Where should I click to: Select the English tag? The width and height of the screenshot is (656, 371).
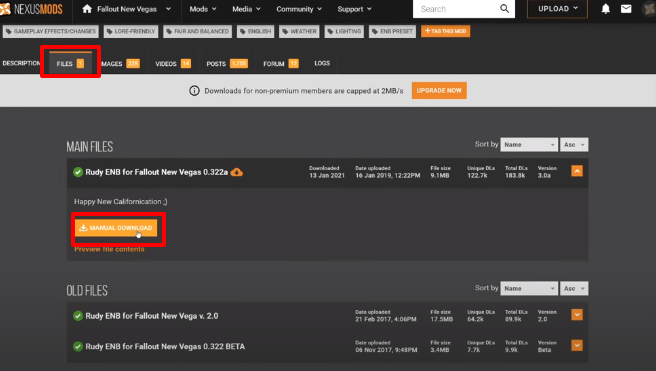255,31
